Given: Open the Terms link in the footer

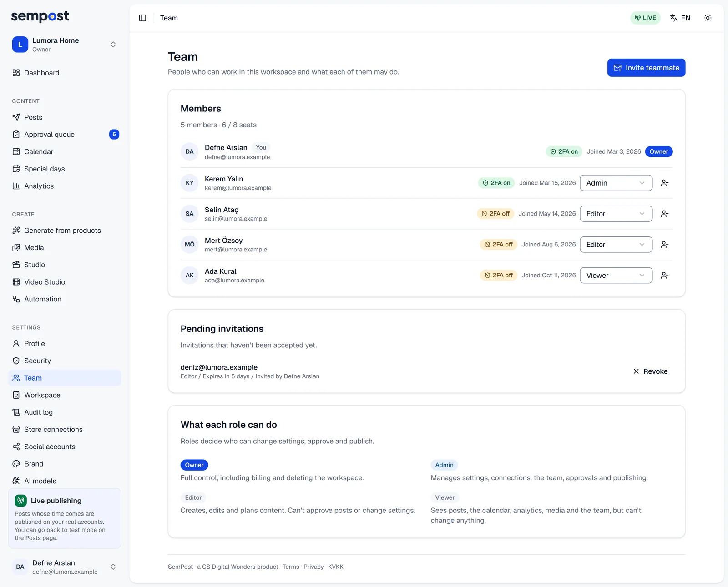Looking at the screenshot, I should [291, 567].
